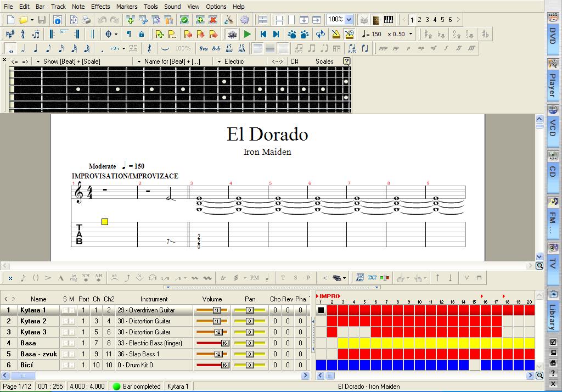Open the Sound menu

coord(172,7)
